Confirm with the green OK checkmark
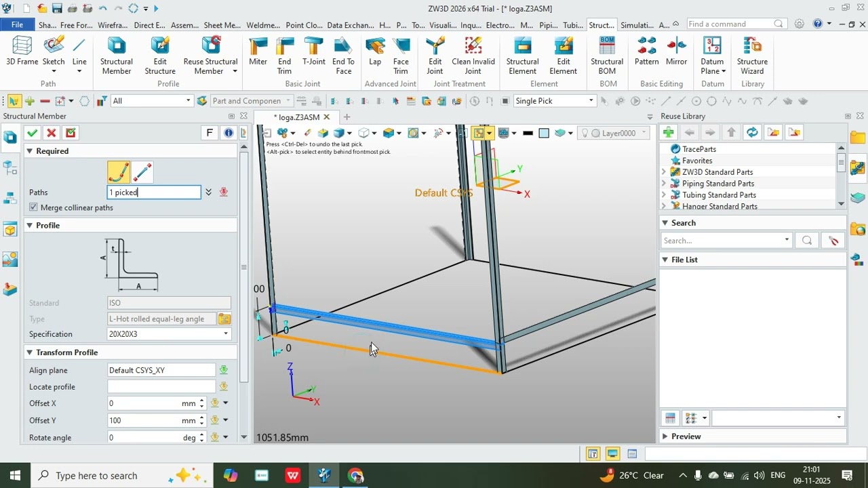Screen dimensions: 868x488 click(32, 133)
